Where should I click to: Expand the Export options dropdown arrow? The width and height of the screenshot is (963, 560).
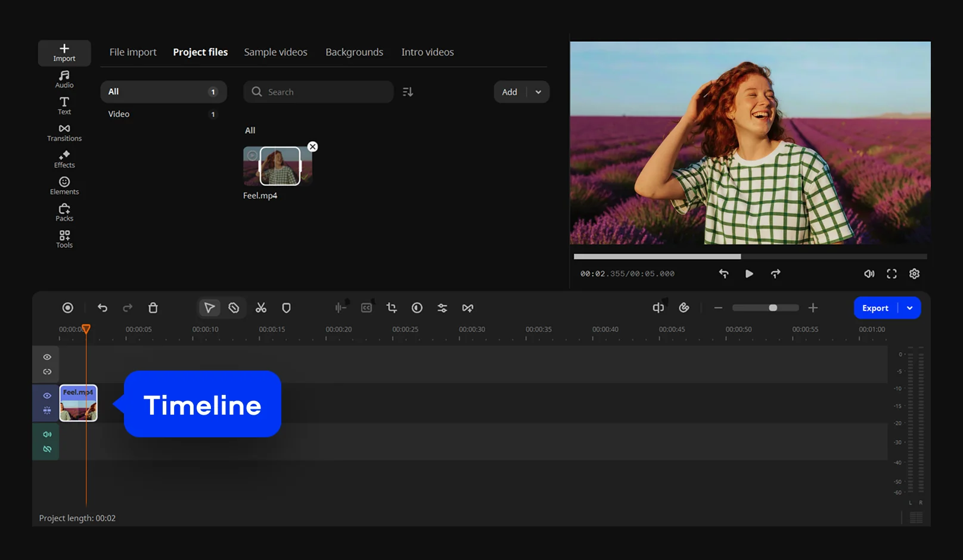909,308
